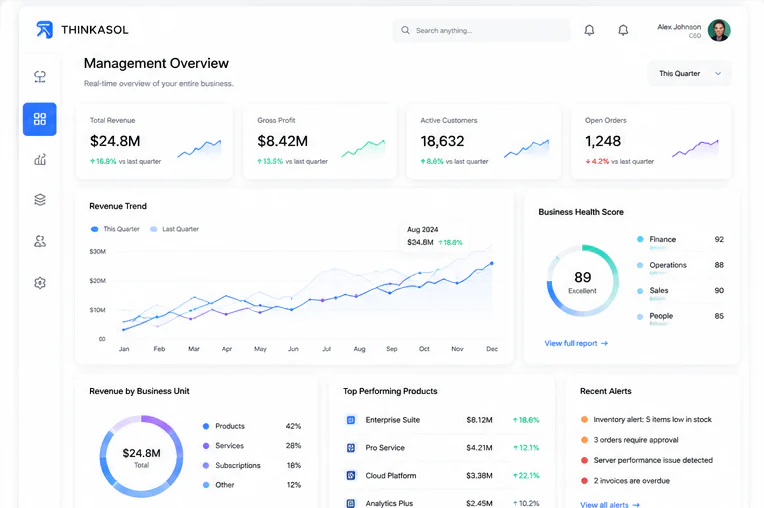
Task: Click the Cloud Platform product icon
Action: point(350,475)
